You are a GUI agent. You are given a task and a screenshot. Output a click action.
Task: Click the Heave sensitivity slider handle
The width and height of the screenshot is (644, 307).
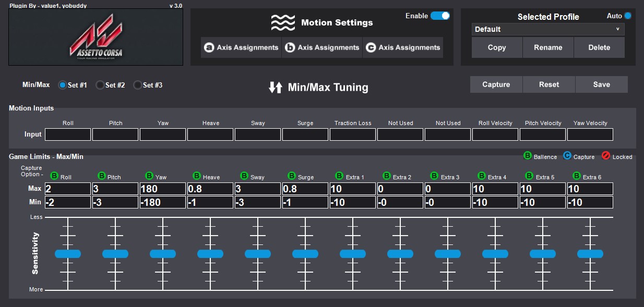click(x=210, y=254)
